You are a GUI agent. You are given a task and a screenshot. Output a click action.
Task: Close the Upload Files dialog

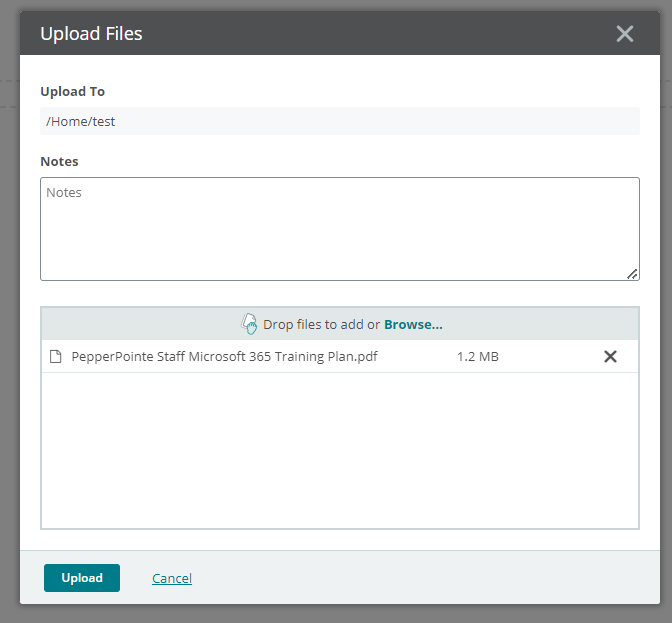[625, 34]
